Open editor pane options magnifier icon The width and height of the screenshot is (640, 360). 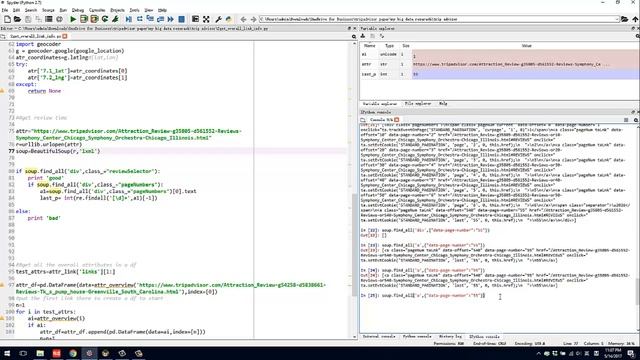pos(354,37)
